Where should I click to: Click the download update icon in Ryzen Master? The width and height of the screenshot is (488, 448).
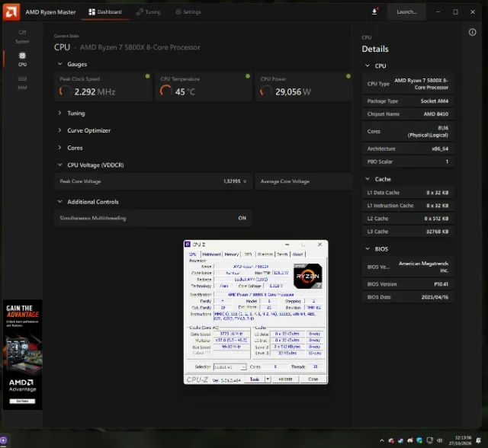[x=374, y=12]
